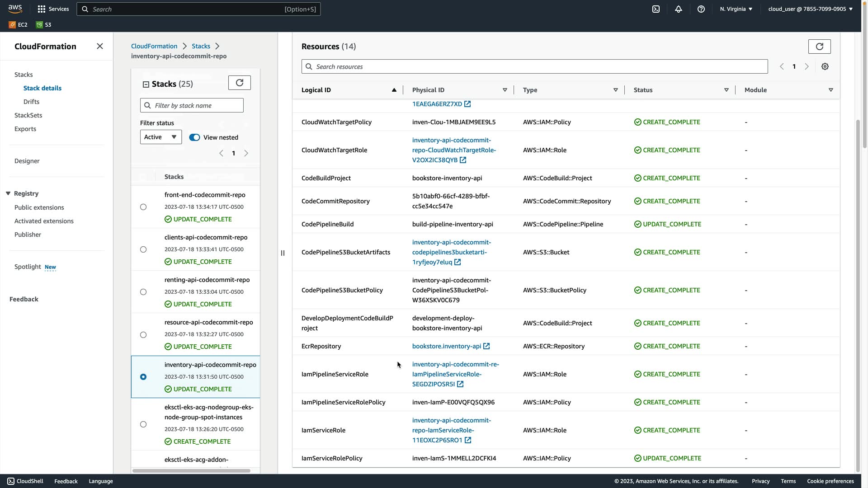Image resolution: width=868 pixels, height=488 pixels.
Task: Refresh the Stacks list
Action: [x=240, y=83]
